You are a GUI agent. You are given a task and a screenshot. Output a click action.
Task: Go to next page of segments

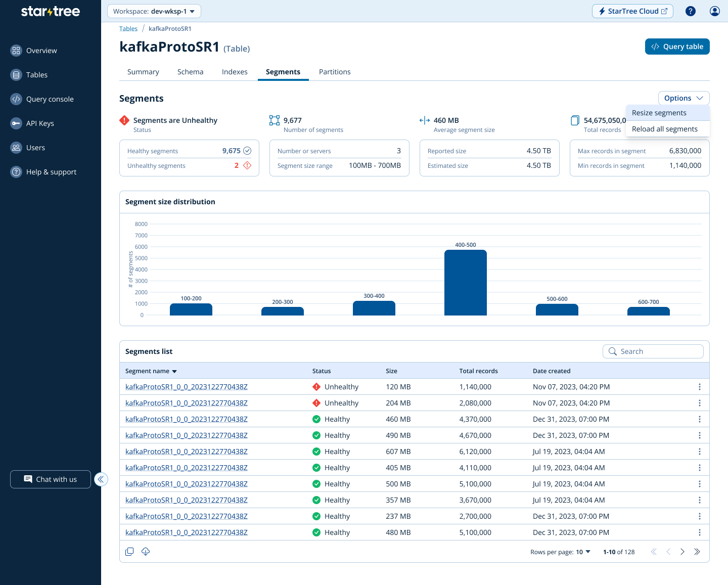682,552
